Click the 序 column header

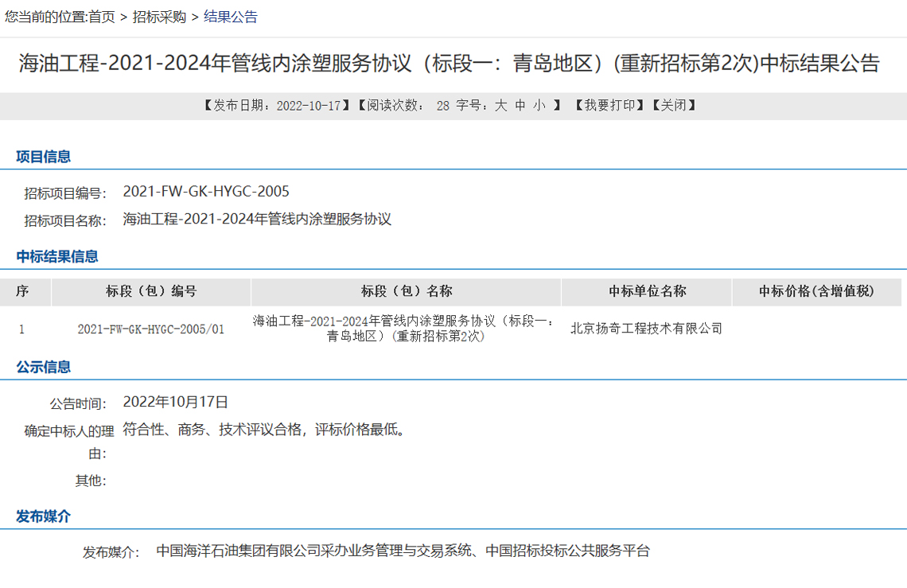[22, 291]
